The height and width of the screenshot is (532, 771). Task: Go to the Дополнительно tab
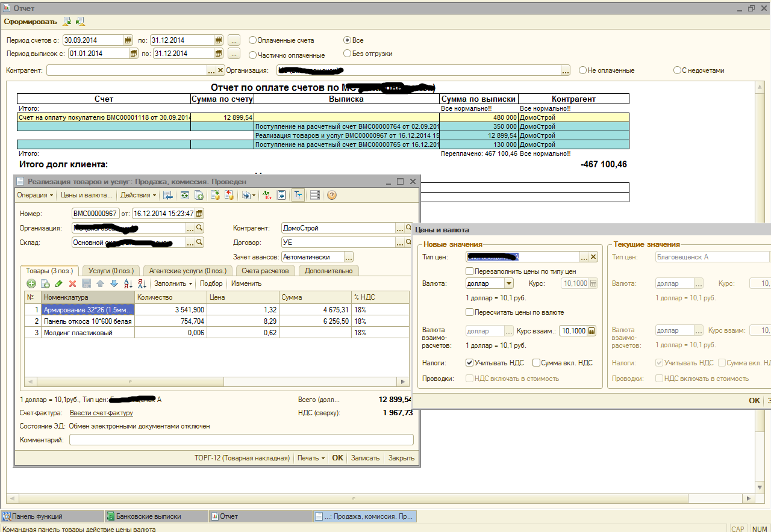329,271
